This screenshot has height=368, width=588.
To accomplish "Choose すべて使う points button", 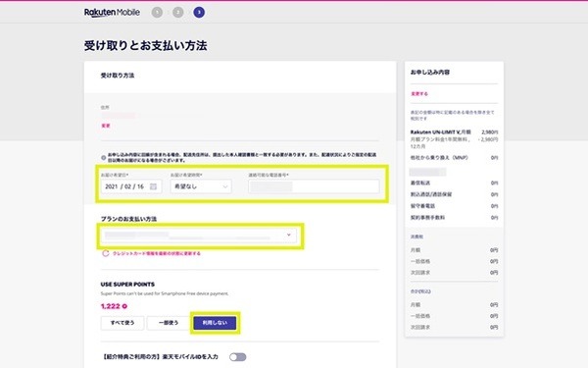I will 122,323.
